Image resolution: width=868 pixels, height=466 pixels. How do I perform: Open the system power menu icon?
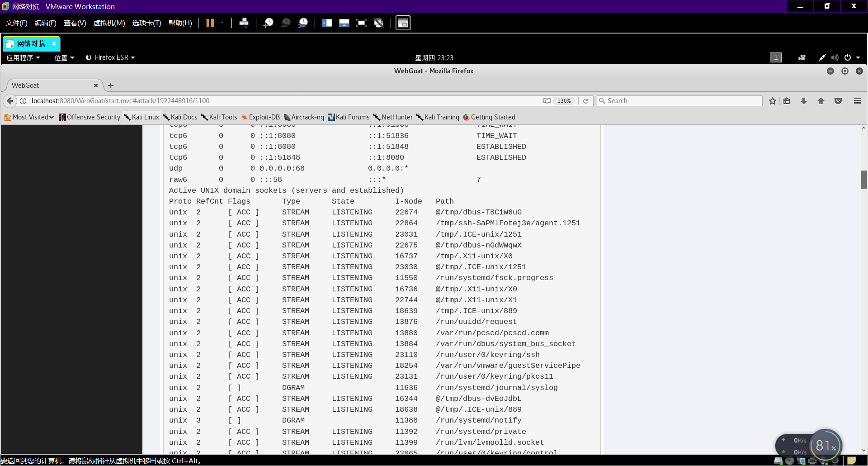pos(848,57)
